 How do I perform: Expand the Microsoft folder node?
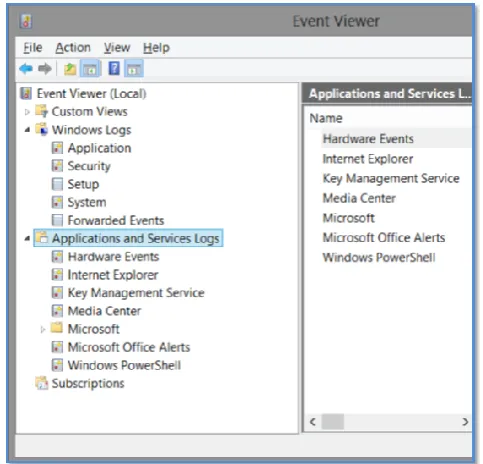tap(43, 330)
